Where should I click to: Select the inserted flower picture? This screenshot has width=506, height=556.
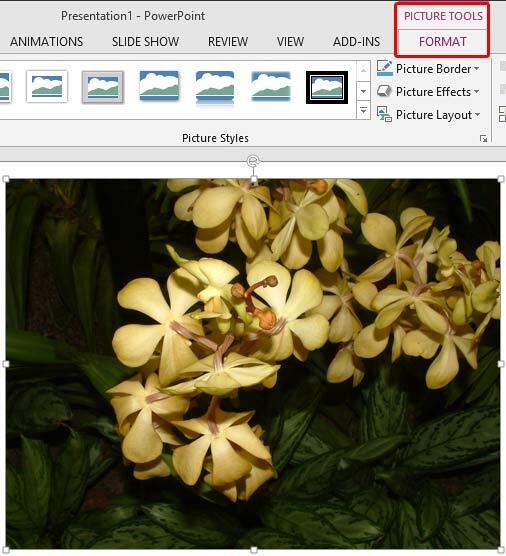(x=253, y=364)
